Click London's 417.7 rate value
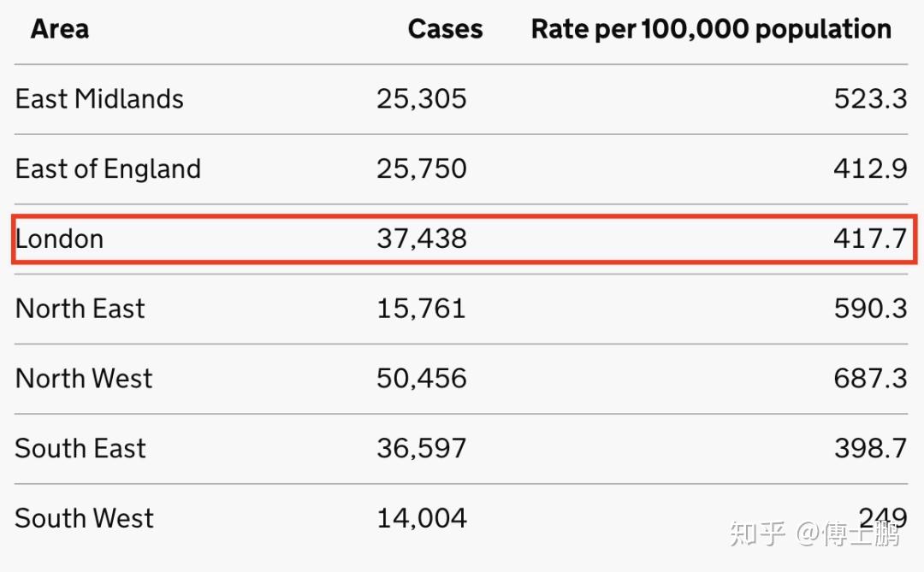 coord(870,239)
